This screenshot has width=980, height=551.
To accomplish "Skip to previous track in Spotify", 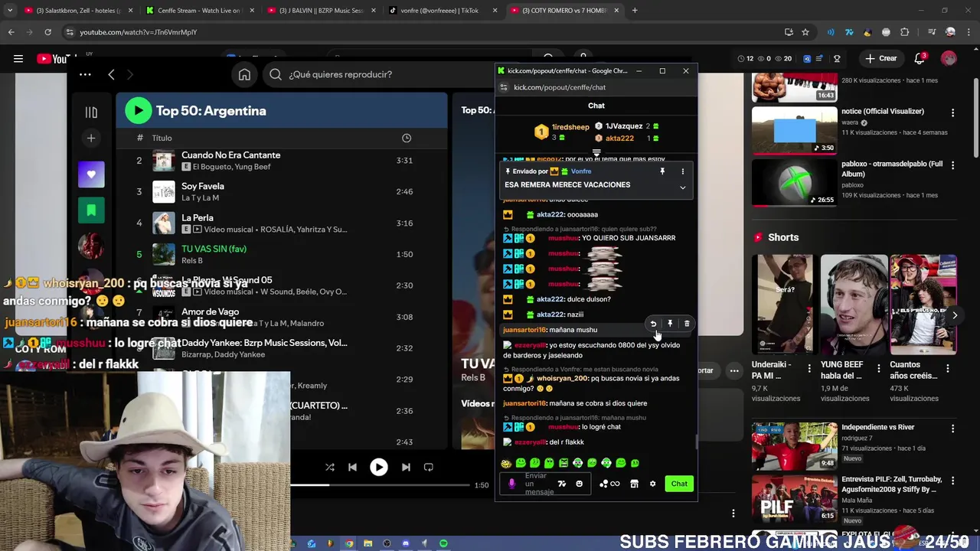I will [352, 467].
